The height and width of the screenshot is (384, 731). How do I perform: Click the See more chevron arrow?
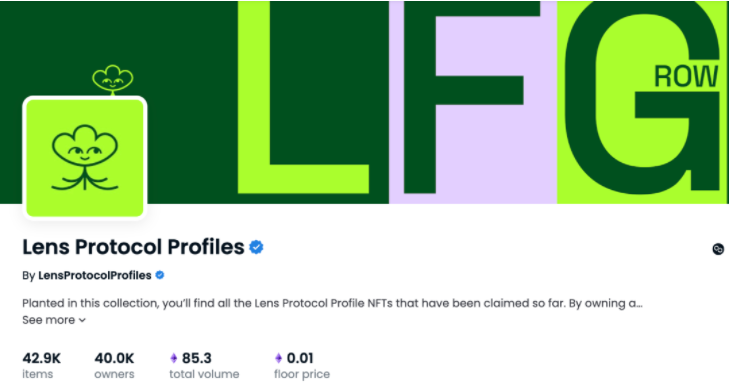[82, 320]
